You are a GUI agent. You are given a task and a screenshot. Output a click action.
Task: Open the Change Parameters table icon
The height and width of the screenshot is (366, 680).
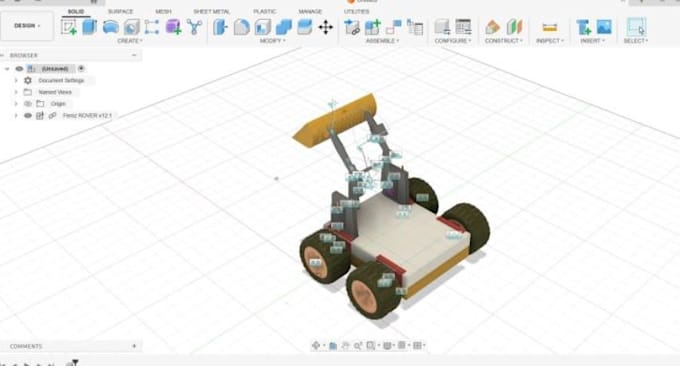[x=463, y=27]
